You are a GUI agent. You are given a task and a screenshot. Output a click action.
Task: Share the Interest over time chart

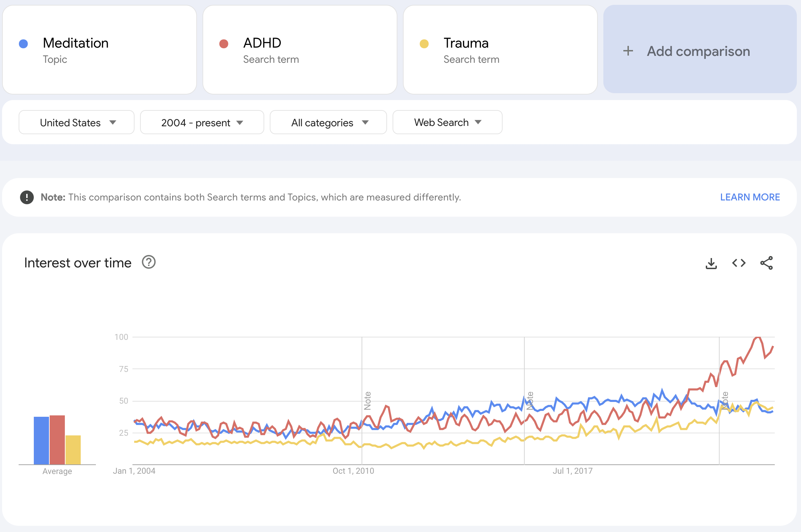point(767,263)
